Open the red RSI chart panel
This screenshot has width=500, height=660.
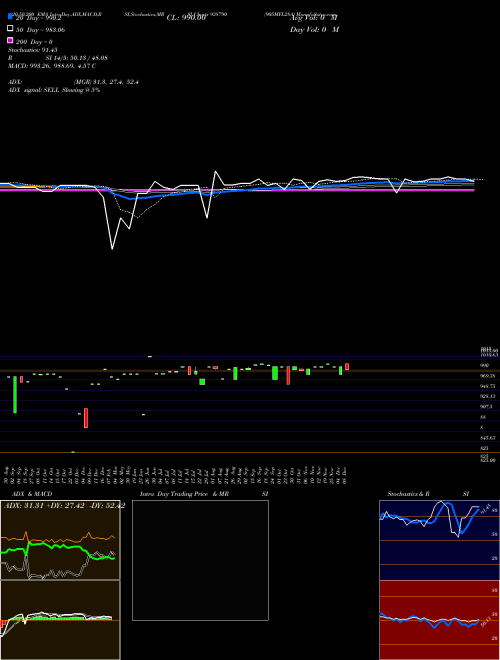click(439, 620)
